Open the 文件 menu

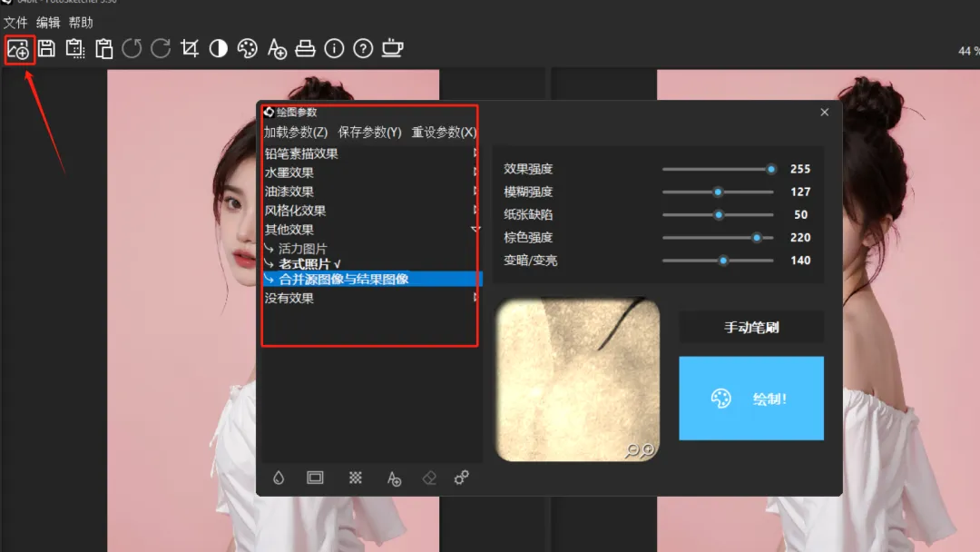(x=15, y=23)
